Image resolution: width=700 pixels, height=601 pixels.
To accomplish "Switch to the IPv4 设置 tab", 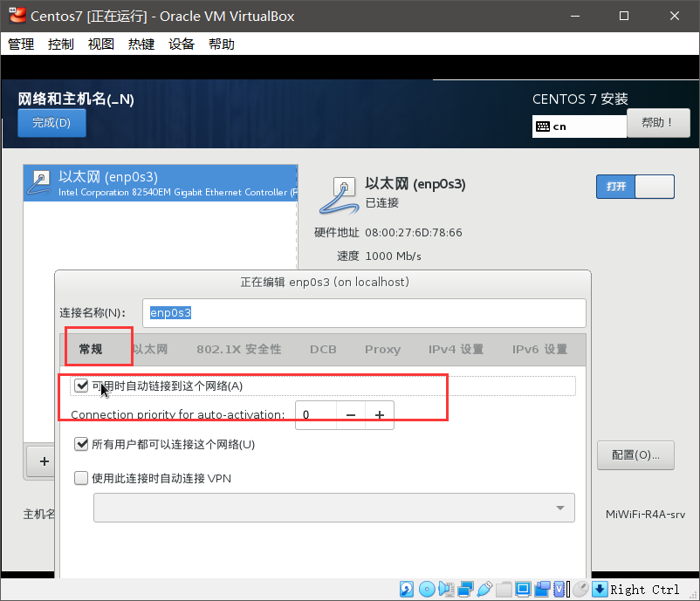I will [455, 347].
